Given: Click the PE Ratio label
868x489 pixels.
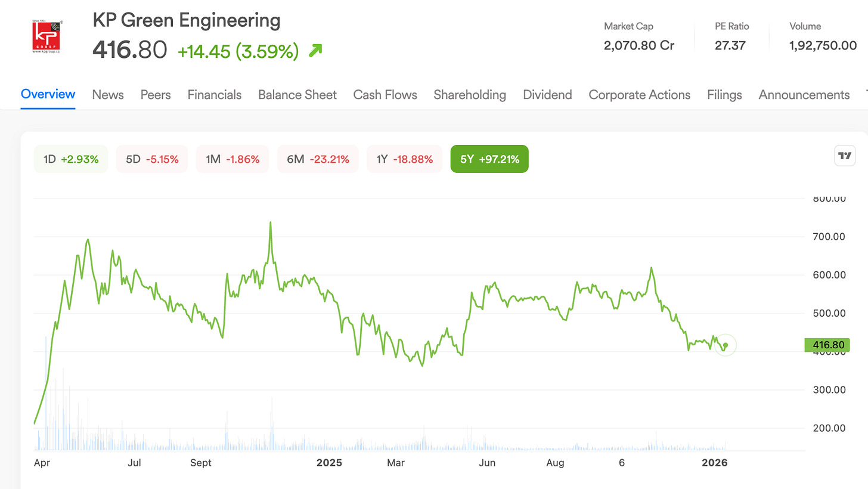Looking at the screenshot, I should [732, 26].
